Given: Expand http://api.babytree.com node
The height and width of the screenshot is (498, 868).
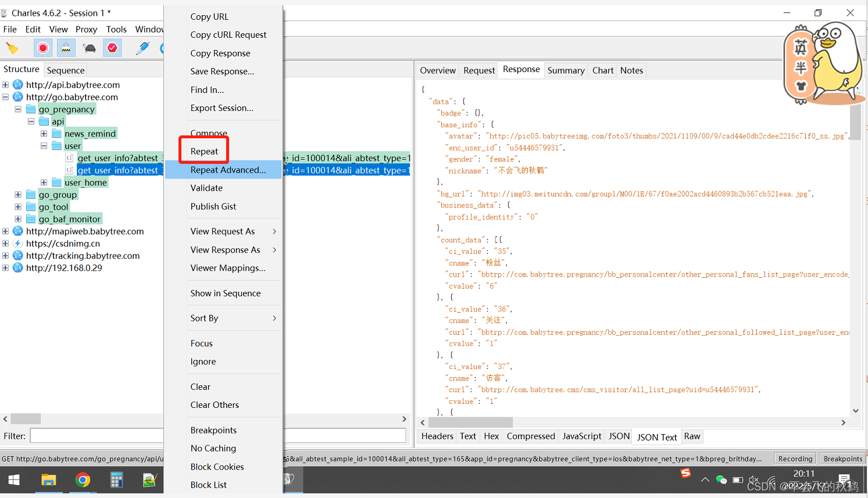Looking at the screenshot, I should coord(5,85).
